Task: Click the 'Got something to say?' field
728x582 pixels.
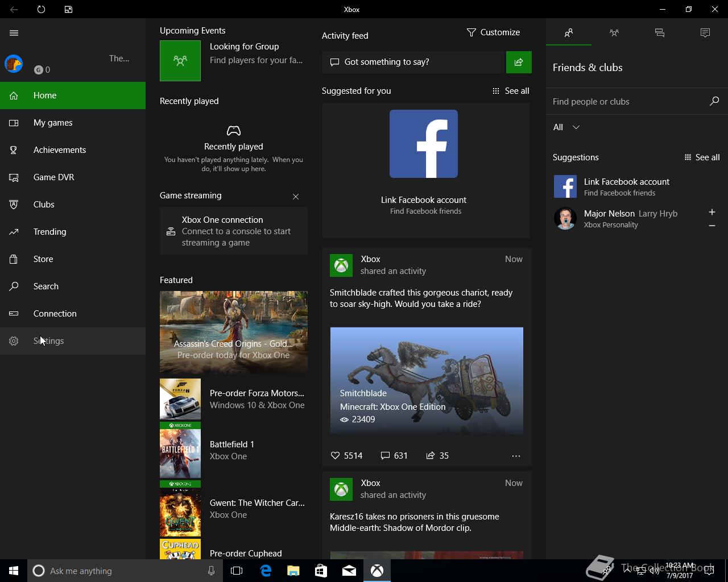Action: click(x=413, y=62)
